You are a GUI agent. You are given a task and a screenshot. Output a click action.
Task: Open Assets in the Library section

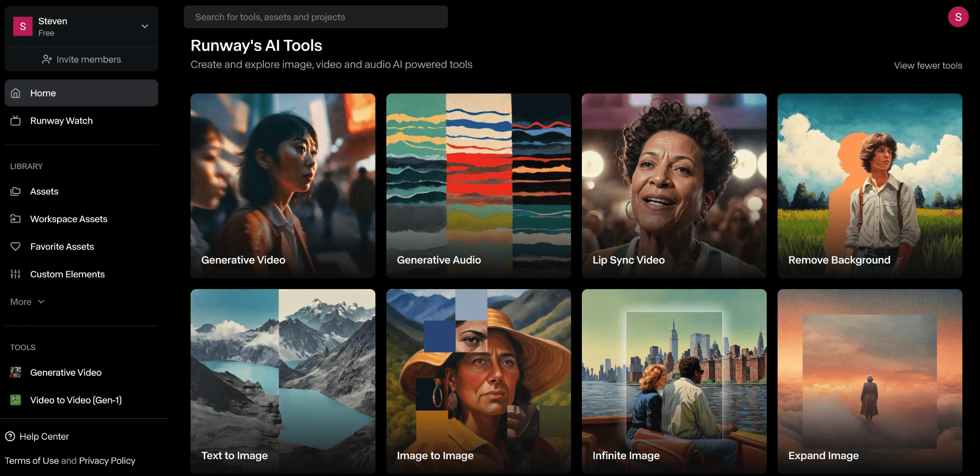pyautogui.click(x=81, y=191)
